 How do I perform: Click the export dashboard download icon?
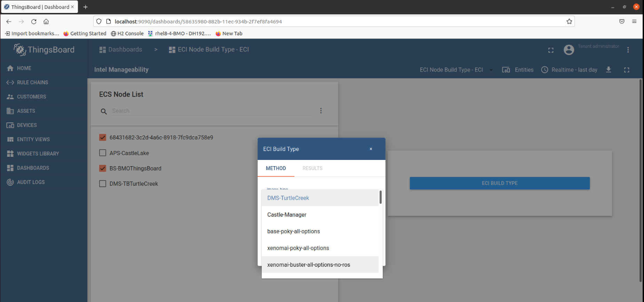point(608,70)
